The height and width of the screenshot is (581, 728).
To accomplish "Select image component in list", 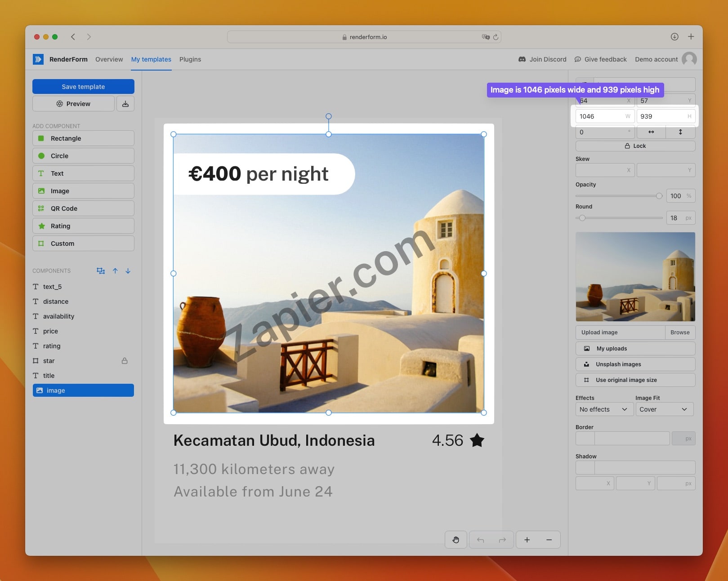I will (x=83, y=390).
